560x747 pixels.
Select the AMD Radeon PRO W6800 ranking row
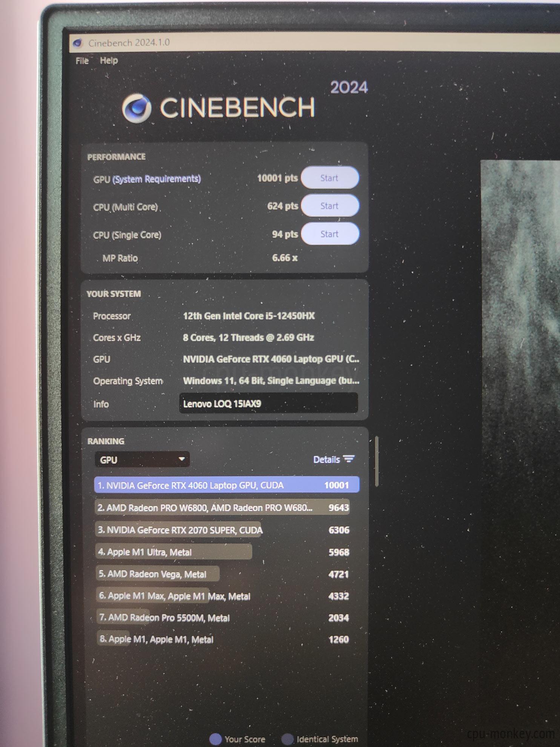coord(223,507)
